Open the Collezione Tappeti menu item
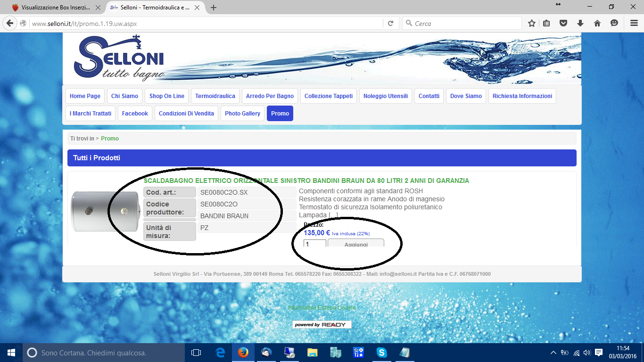The image size is (644, 362). [x=329, y=96]
